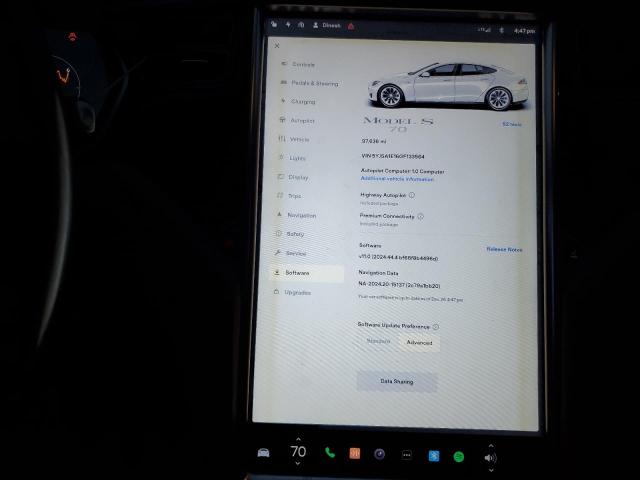Show info for Software Update Preference
The image size is (640, 480).
tap(436, 327)
